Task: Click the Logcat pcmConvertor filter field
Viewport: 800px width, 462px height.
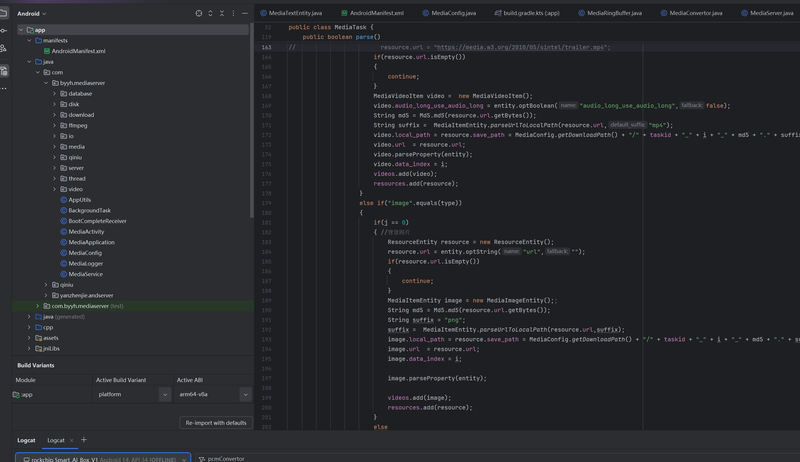Action: (226, 459)
